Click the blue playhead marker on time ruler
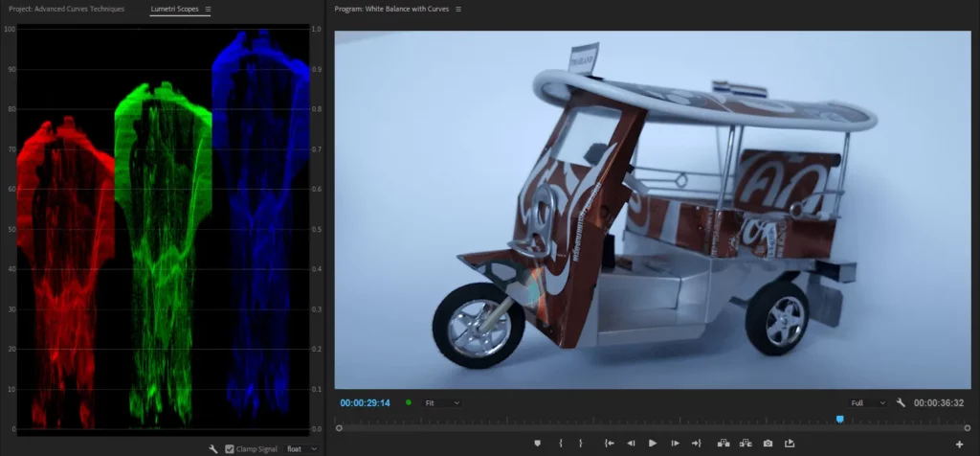The image size is (980, 456). pos(840,419)
